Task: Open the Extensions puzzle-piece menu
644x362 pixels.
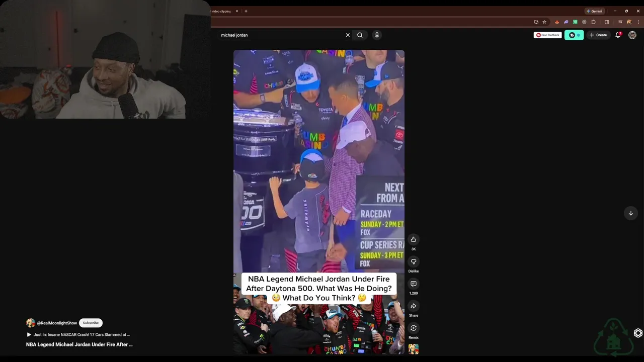Action: [x=593, y=22]
